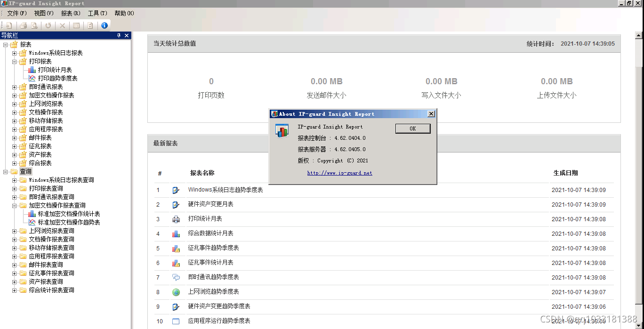Open the 打印趋势季度表 trend item

53,78
